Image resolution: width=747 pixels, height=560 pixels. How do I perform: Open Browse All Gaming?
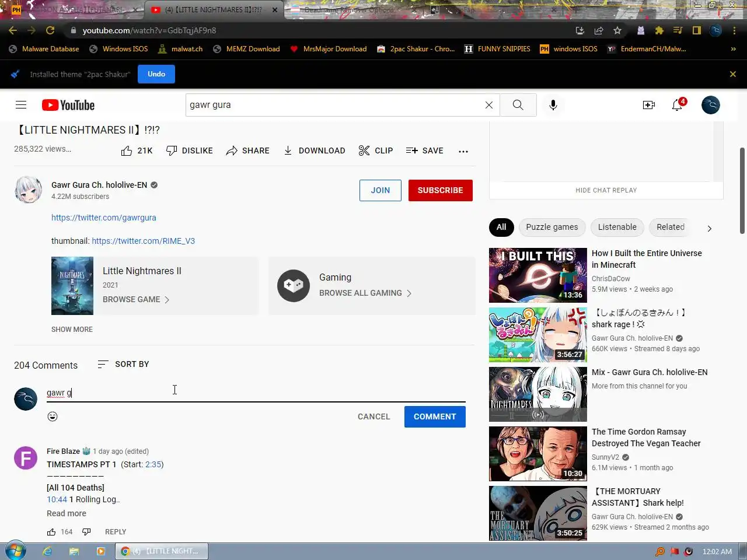(365, 293)
